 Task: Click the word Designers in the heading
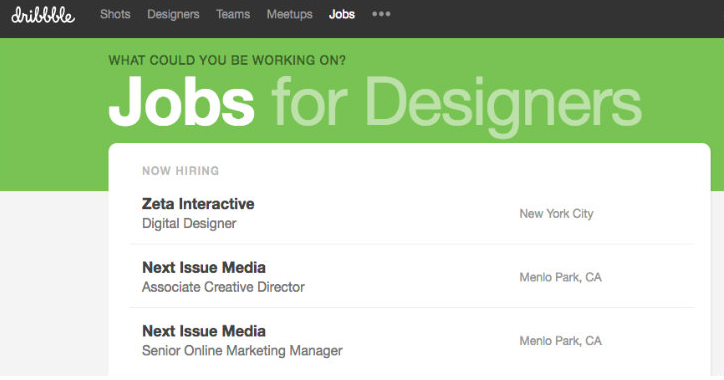tap(503, 106)
